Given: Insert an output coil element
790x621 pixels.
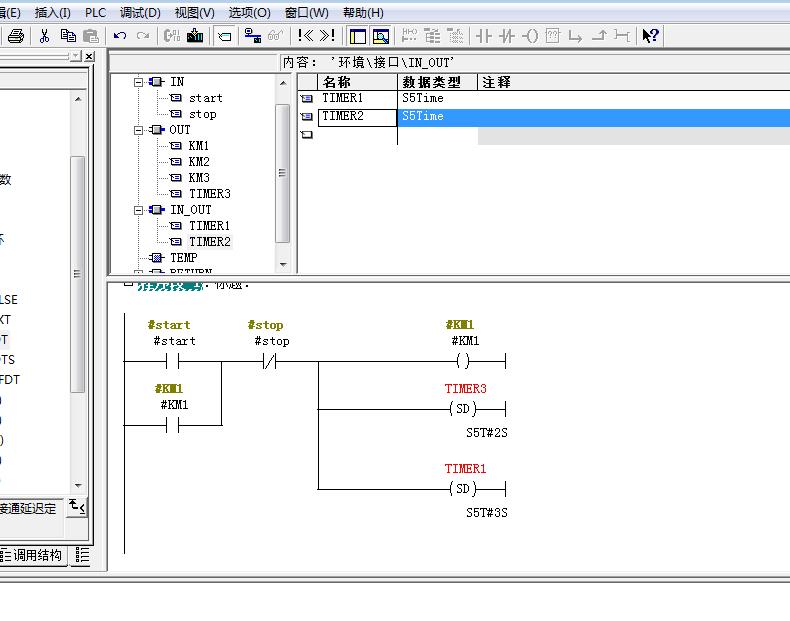Looking at the screenshot, I should pyautogui.click(x=530, y=36).
